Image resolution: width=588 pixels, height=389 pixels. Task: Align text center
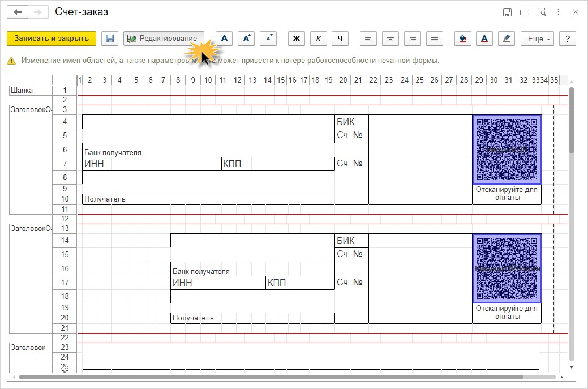pos(390,39)
